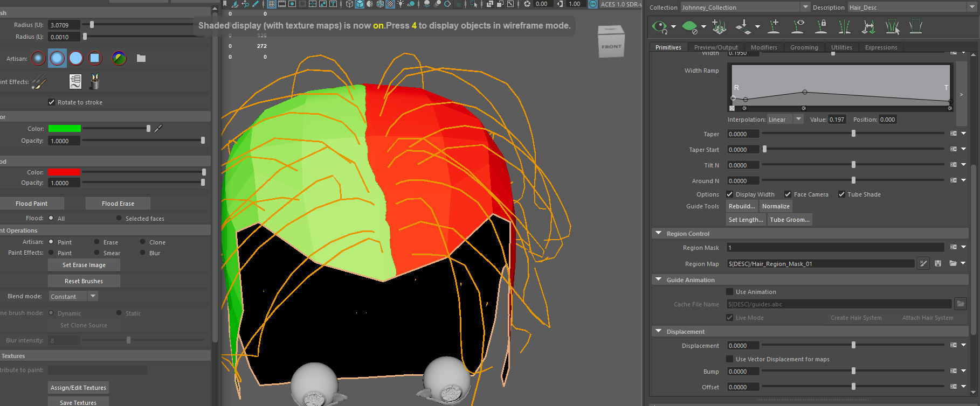980x406 pixels.
Task: Toggle guide visibility icon in XGen toolbar
Action: click(798, 26)
